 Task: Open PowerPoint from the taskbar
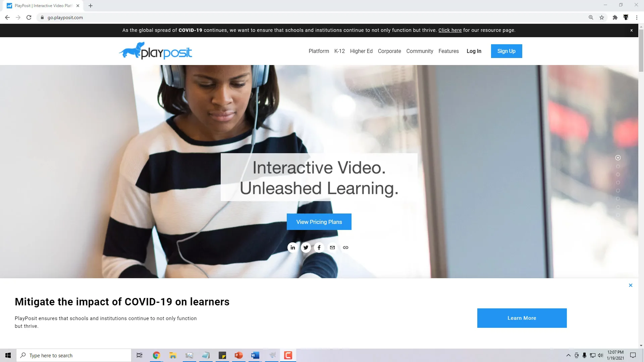238,355
